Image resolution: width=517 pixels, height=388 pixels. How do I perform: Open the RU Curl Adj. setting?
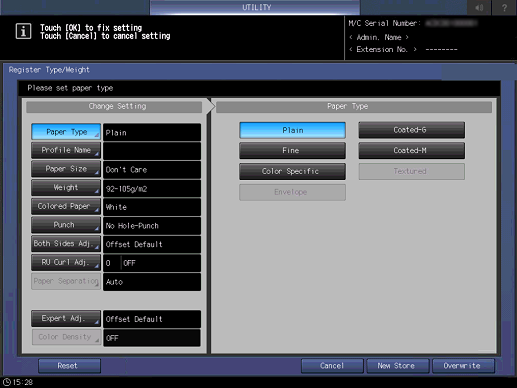[66, 262]
